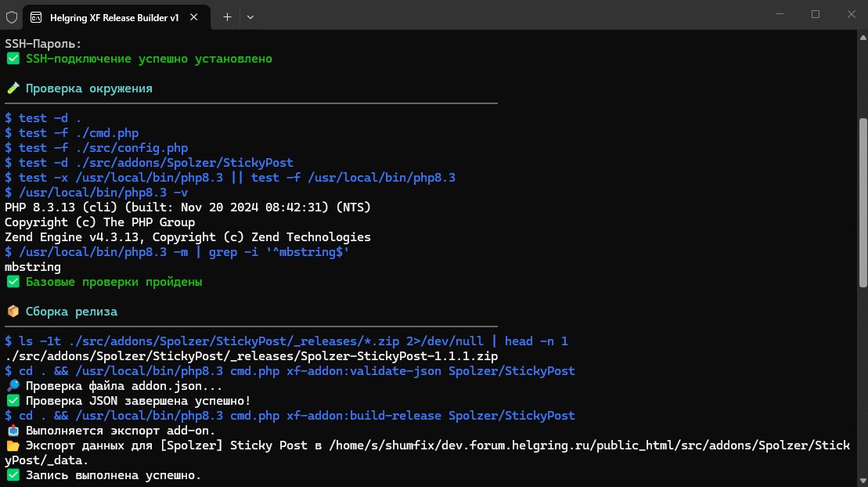The image size is (868, 487).
Task: Click the green check beside Проверка JSON завершена
Action: (x=13, y=401)
